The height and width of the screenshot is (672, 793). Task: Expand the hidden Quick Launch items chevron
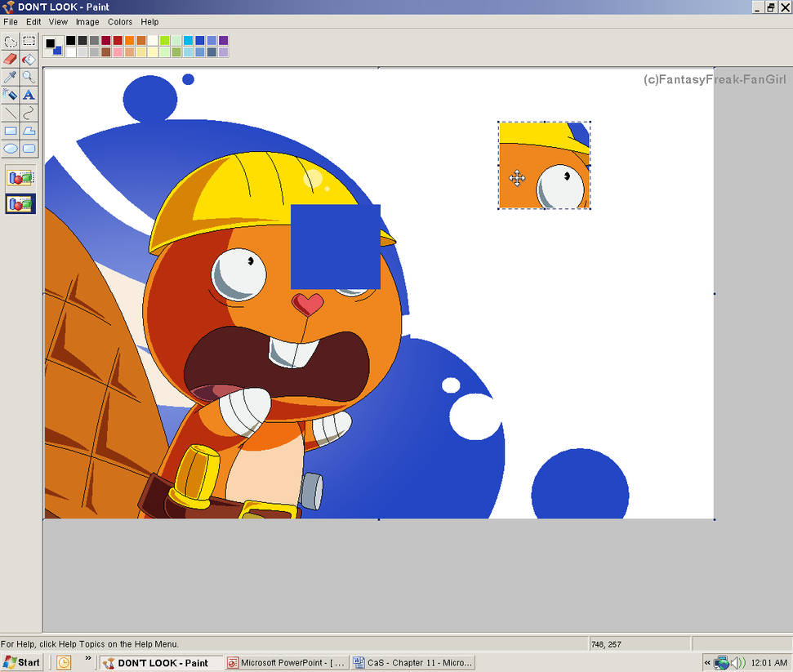click(x=88, y=658)
